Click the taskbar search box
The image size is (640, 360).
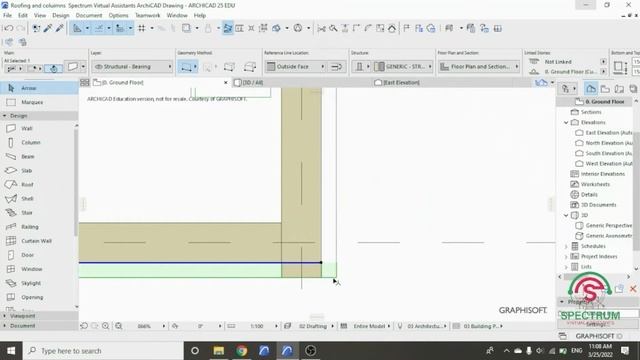click(103, 351)
